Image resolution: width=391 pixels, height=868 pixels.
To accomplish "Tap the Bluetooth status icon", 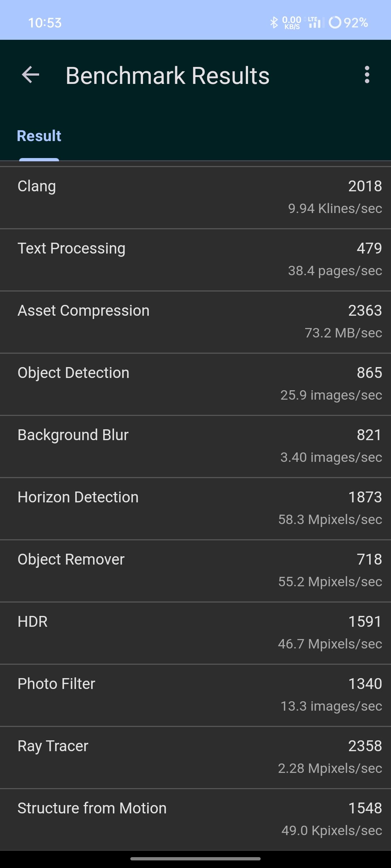I will pyautogui.click(x=274, y=22).
